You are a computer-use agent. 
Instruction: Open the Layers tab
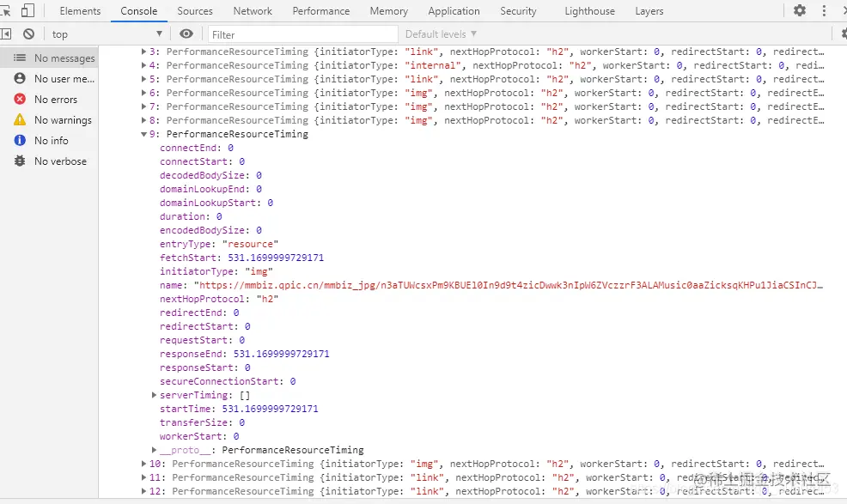[649, 11]
